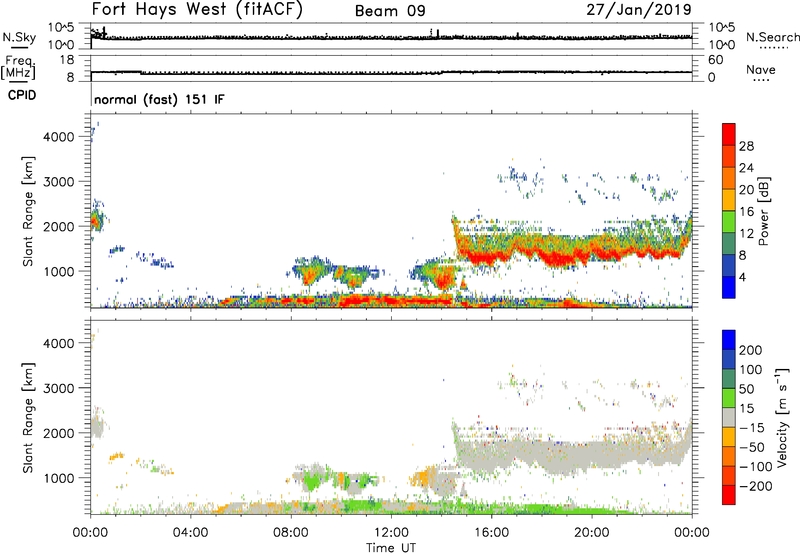The width and height of the screenshot is (800, 554).
Task: Click the 'Velocity [m s-1]' color bar label
Action: [x=782, y=417]
